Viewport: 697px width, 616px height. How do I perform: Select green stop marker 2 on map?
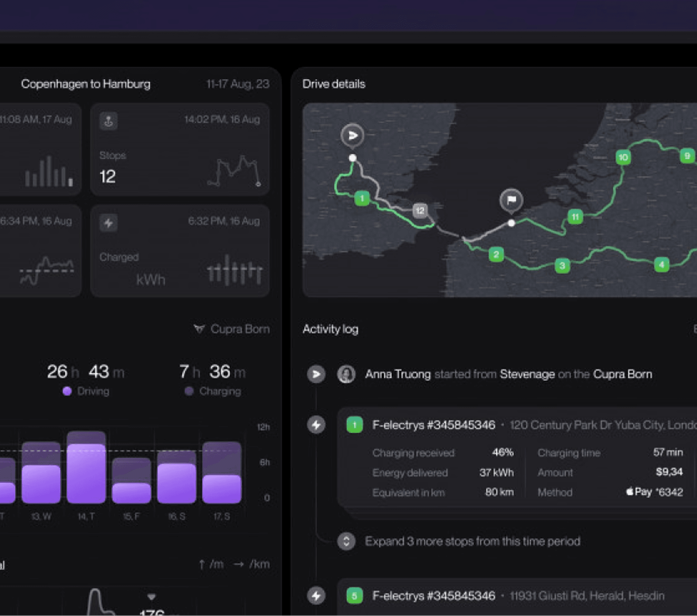pyautogui.click(x=496, y=255)
